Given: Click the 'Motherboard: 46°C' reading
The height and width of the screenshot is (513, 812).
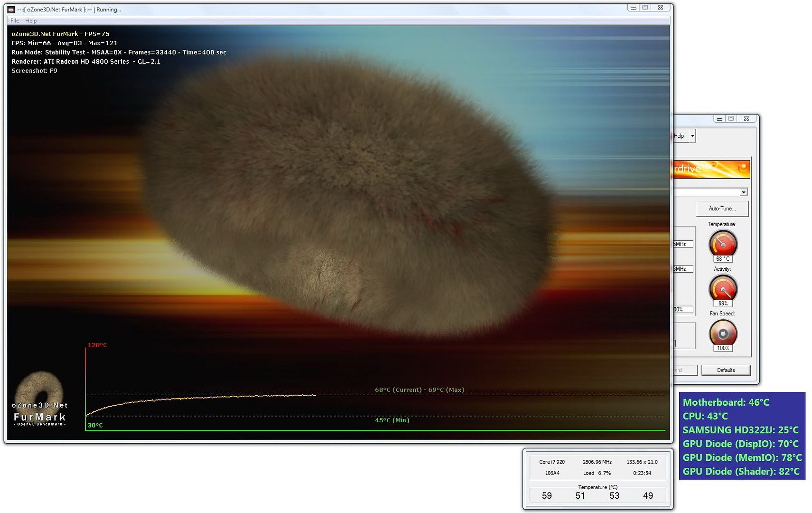Looking at the screenshot, I should (726, 402).
